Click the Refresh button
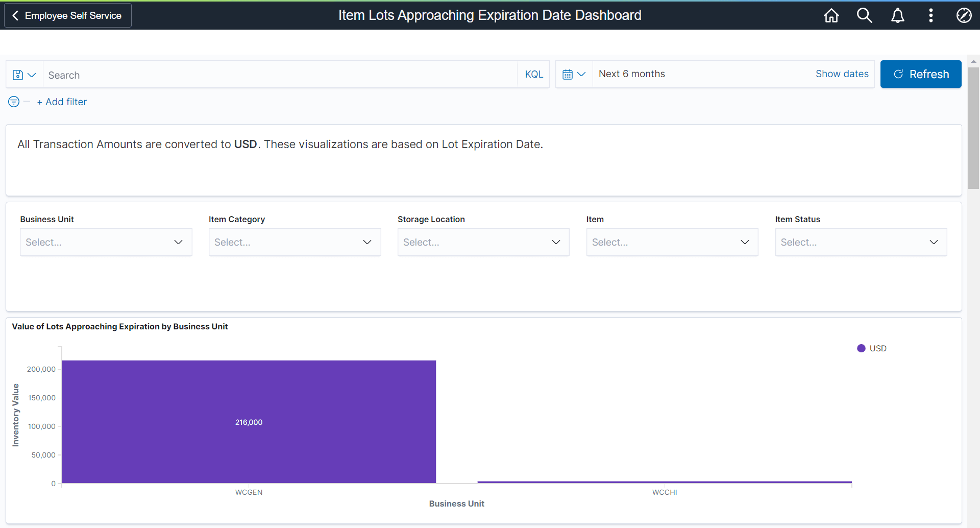The width and height of the screenshot is (980, 528). click(921, 74)
